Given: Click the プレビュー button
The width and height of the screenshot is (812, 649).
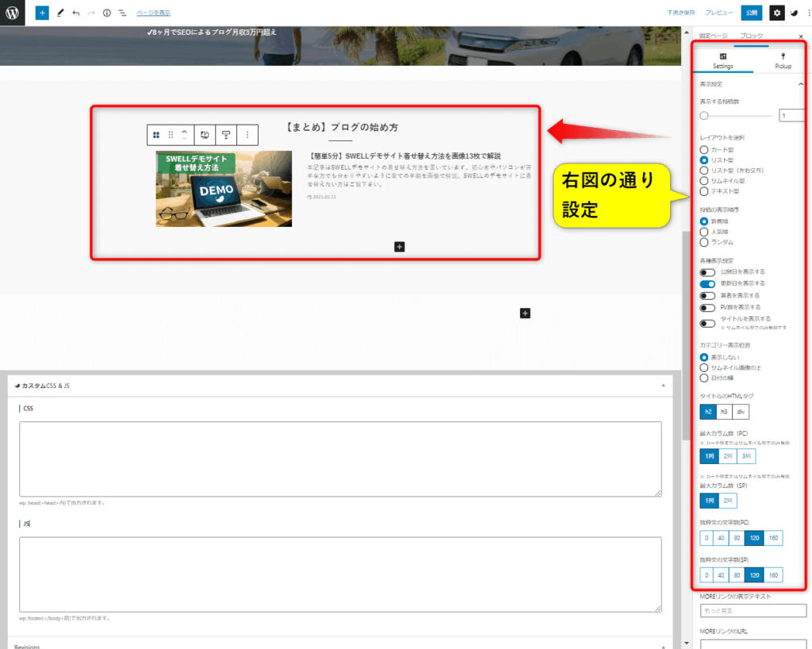Looking at the screenshot, I should click(718, 13).
